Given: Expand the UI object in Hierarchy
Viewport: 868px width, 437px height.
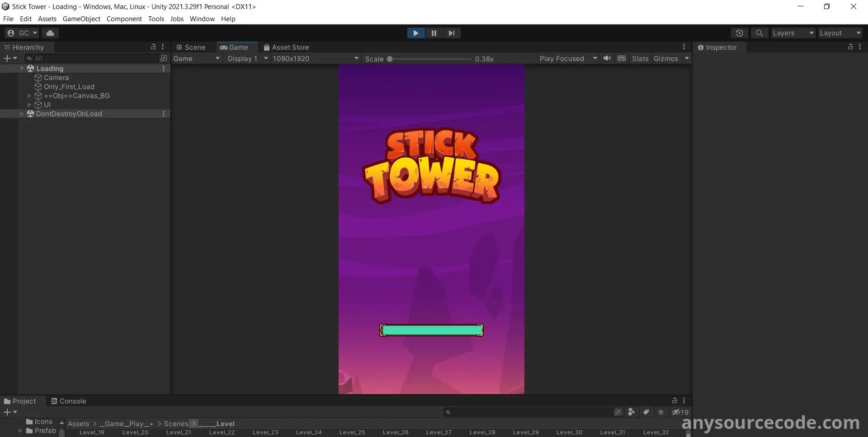Looking at the screenshot, I should coord(29,105).
